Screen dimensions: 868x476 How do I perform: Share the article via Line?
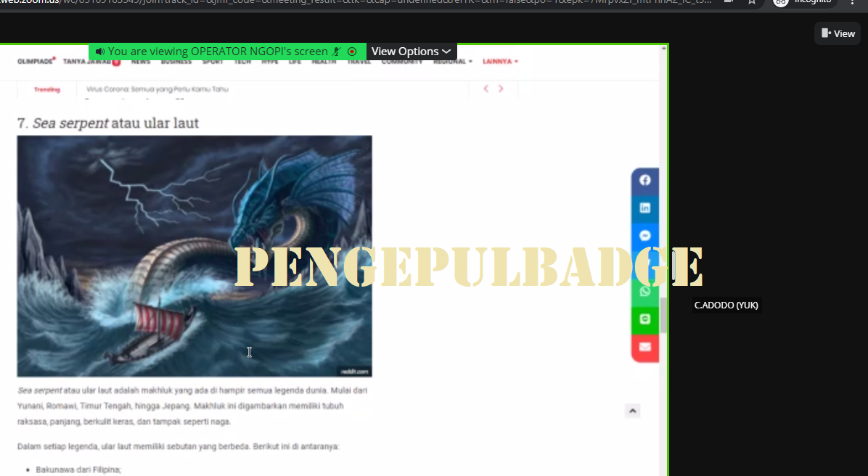[645, 319]
